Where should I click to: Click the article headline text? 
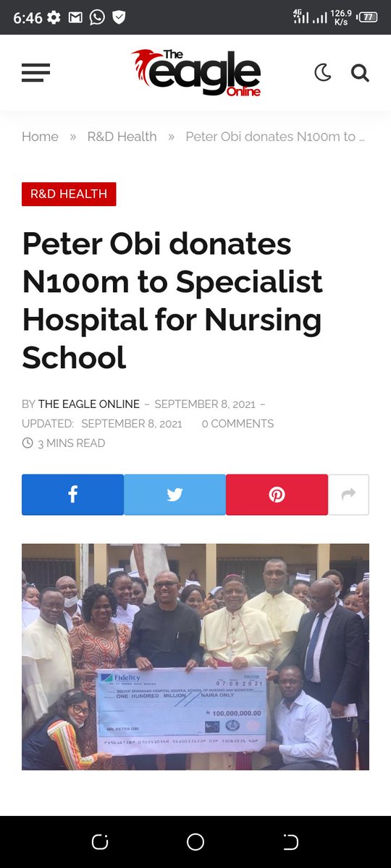(172, 300)
